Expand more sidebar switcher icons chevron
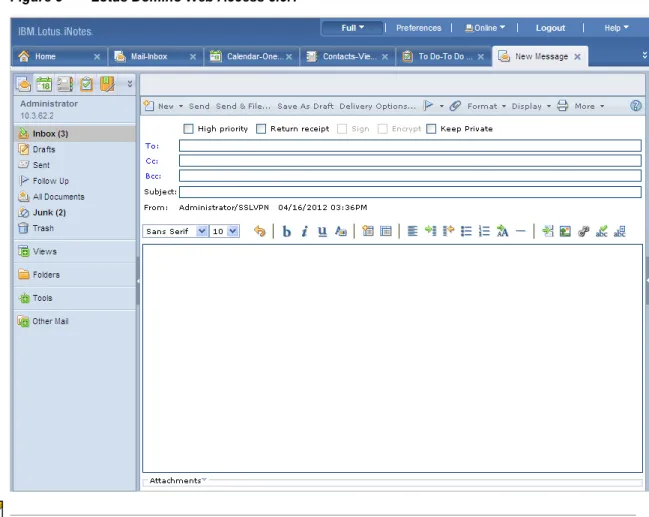649x517 pixels. click(130, 84)
